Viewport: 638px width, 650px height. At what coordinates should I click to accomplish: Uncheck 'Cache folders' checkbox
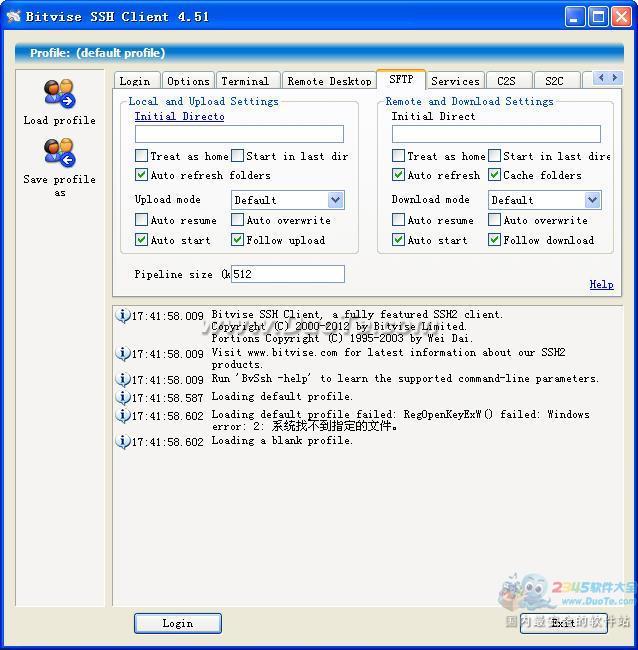[x=494, y=175]
